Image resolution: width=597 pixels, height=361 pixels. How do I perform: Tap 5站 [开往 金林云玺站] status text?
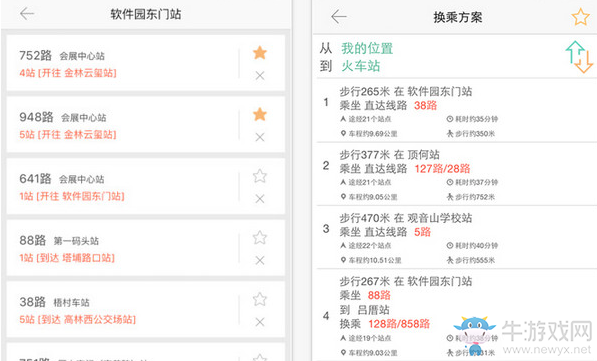point(68,134)
